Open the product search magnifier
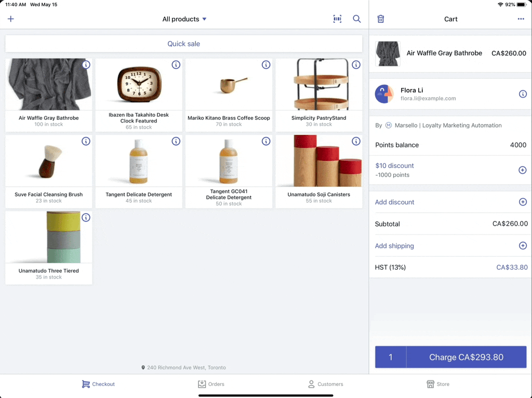532x398 pixels. coord(356,19)
